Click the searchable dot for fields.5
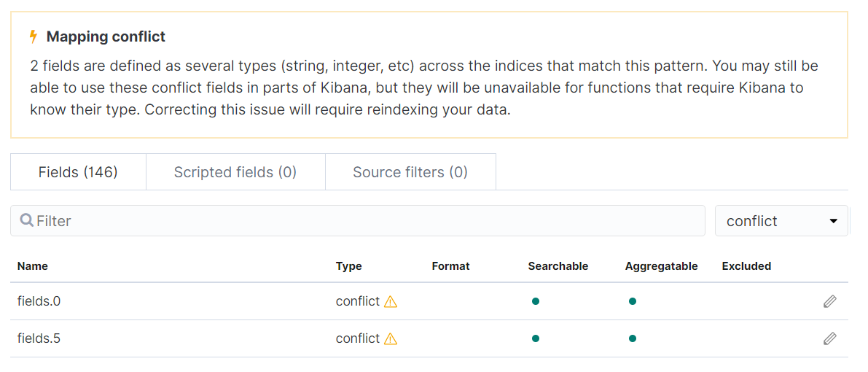This screenshot has height=372, width=868. [x=536, y=338]
